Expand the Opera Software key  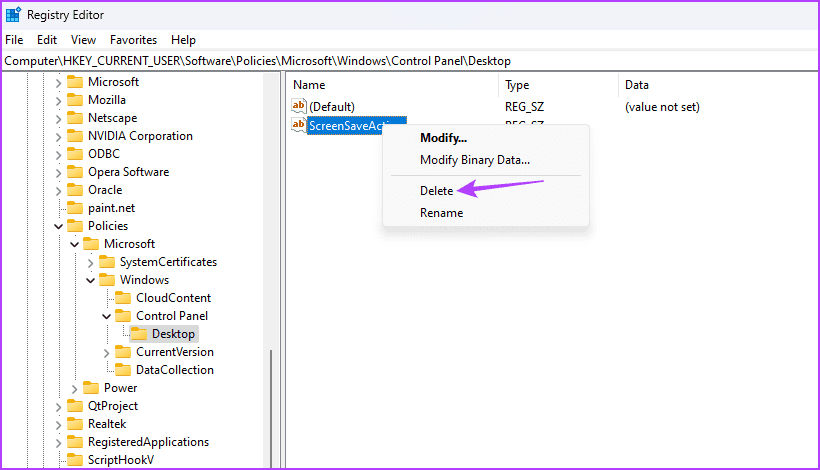[59, 173]
